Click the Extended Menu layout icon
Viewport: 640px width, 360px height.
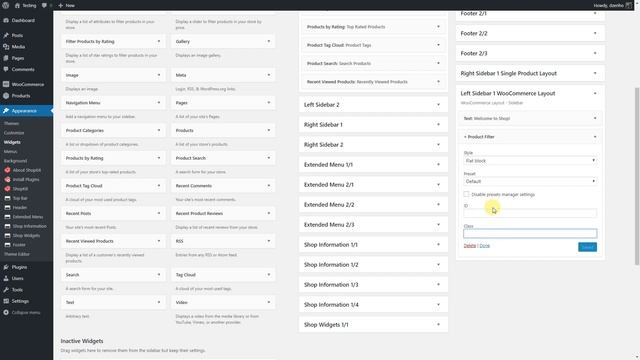(x=7, y=217)
